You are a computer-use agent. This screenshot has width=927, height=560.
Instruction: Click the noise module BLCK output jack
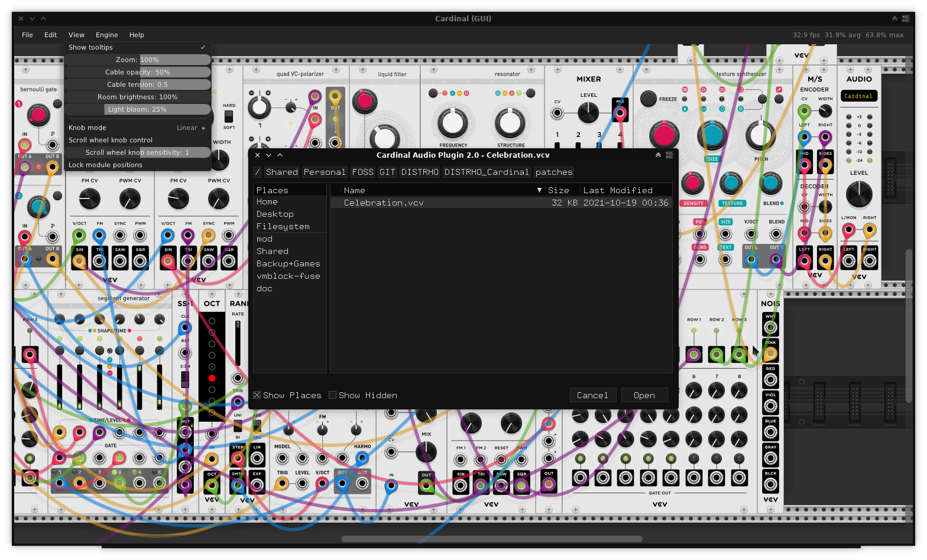770,484
